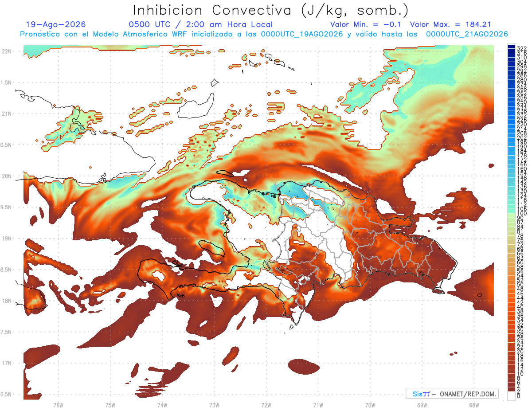Click the "18N" latitude label
The image size is (532, 411).
(x=7, y=301)
